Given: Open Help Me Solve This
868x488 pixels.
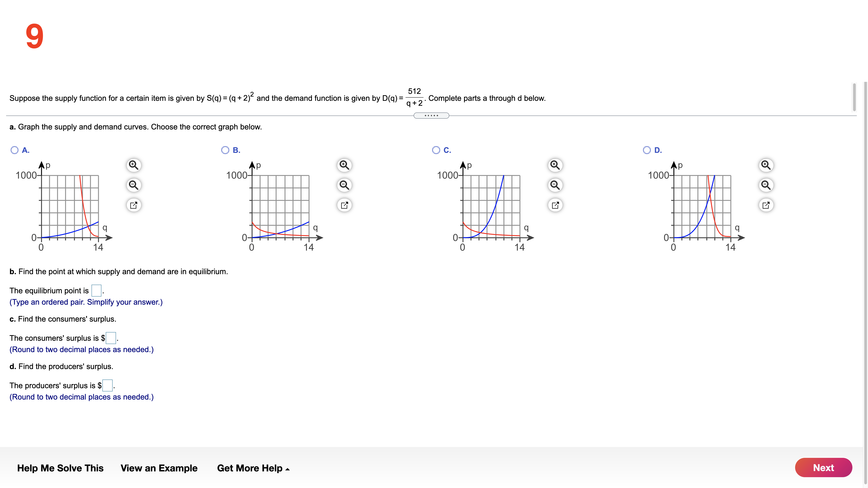Looking at the screenshot, I should point(60,468).
